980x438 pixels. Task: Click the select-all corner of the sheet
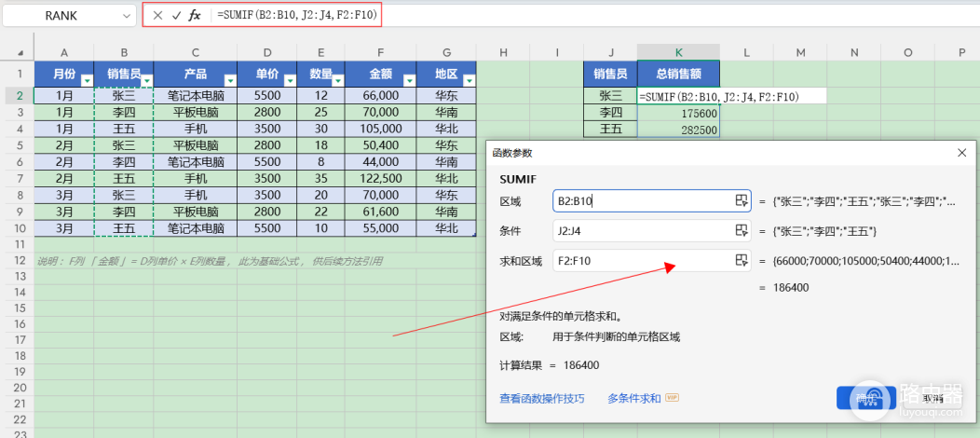(20, 53)
